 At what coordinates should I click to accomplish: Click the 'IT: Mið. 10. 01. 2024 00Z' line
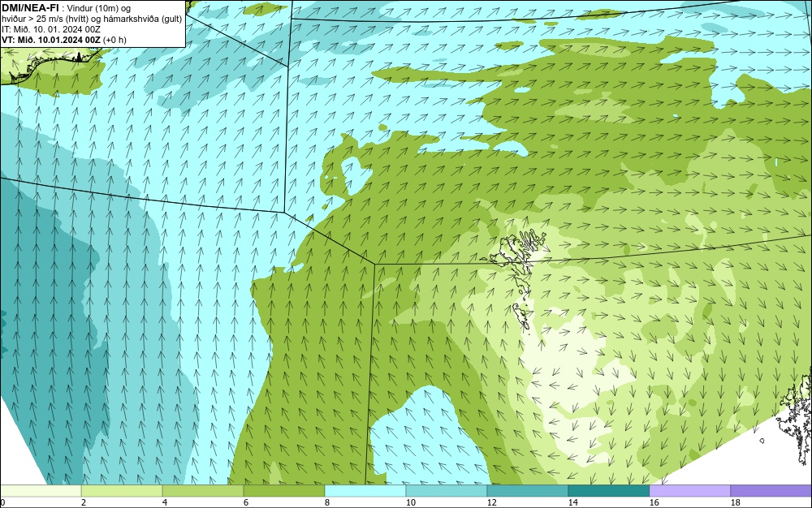click(x=50, y=29)
